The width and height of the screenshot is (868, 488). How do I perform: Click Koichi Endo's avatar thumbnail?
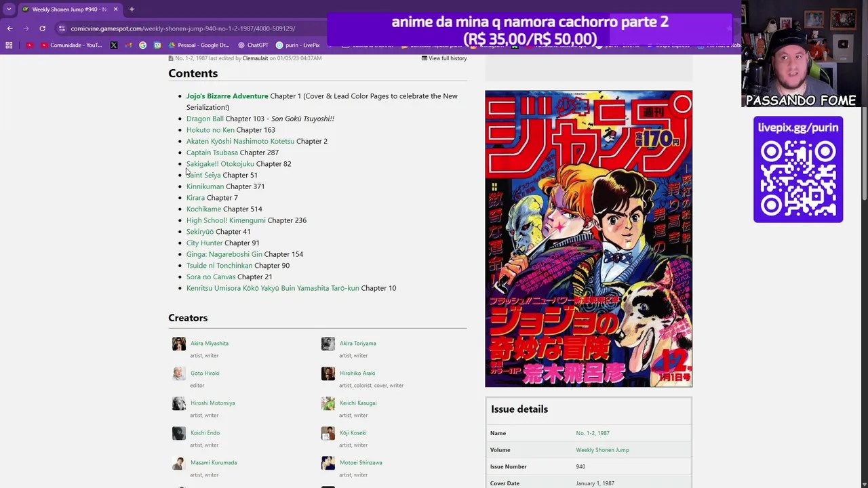pos(179,433)
